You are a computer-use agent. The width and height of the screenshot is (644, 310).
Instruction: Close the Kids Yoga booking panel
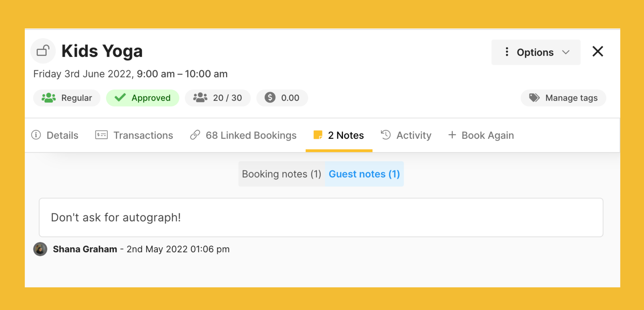[x=598, y=51]
